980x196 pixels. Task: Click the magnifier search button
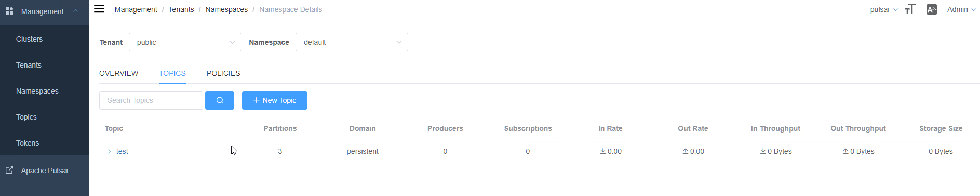pos(220,100)
